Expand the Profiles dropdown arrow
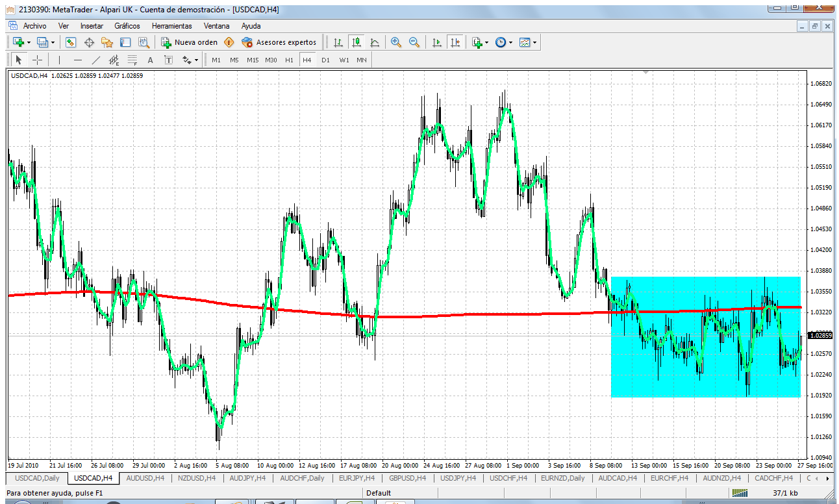The width and height of the screenshot is (839, 504). point(54,42)
